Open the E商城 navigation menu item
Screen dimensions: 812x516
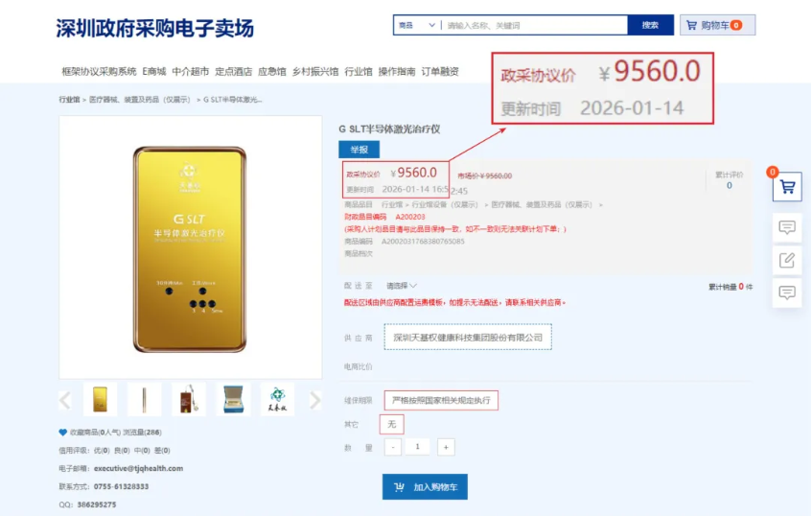click(154, 72)
